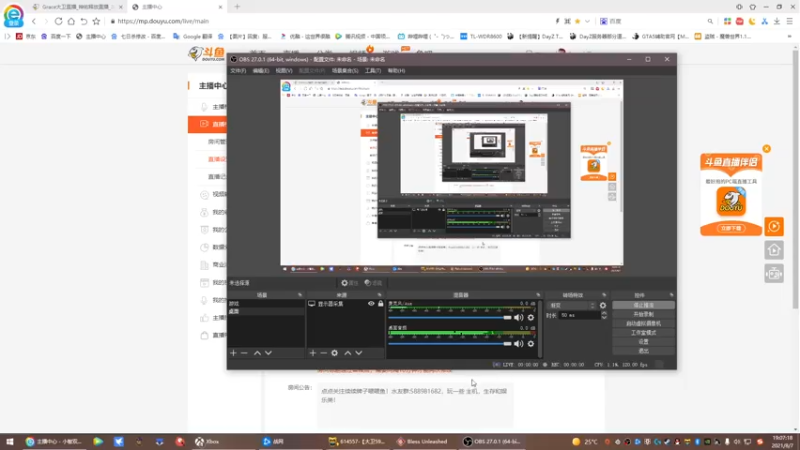The width and height of the screenshot is (800, 450).
Task: Click the Start Recording button in OBS
Action: [x=643, y=314]
